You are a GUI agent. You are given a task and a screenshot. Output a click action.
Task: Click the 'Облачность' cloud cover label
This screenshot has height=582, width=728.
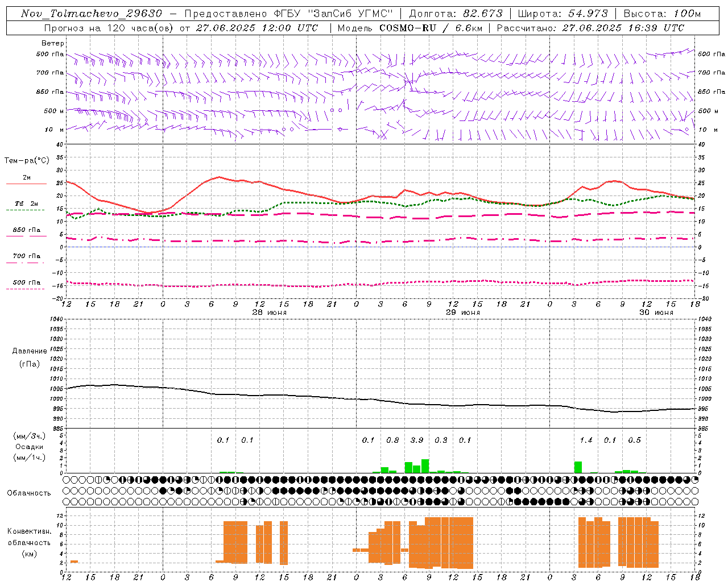(29, 493)
